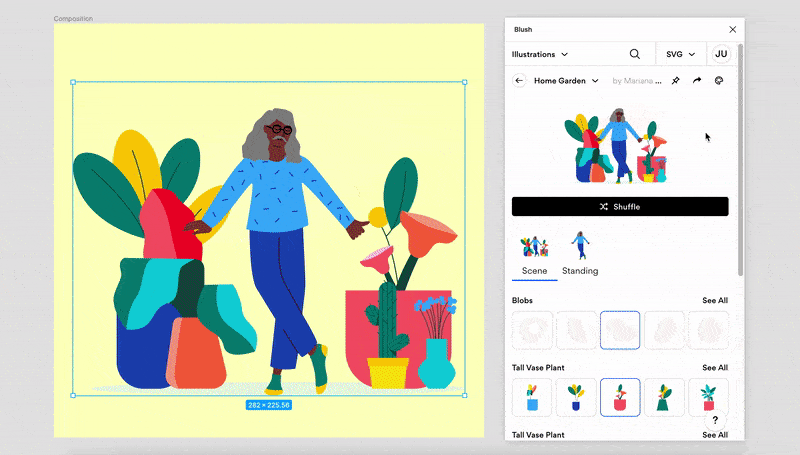Select the second Blobs thumbnail
Viewport: 800px width, 455px height.
point(576,330)
